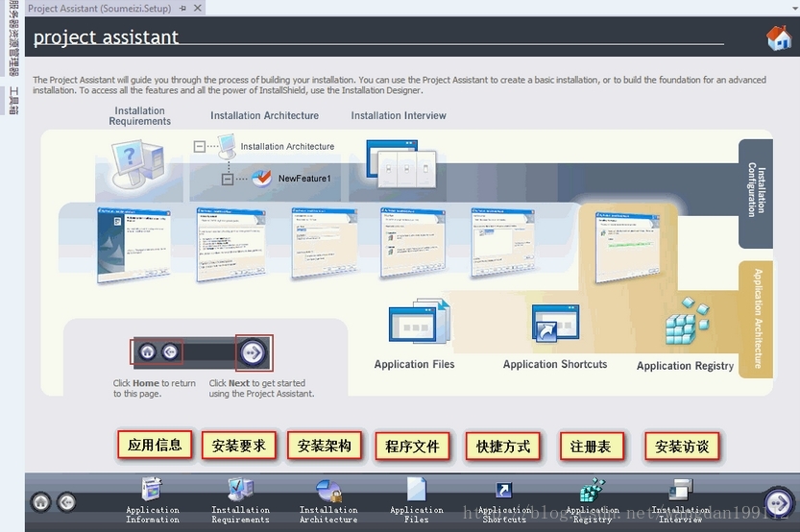Click the second license dialog thumbnail
This screenshot has height=532, width=800.
[231, 245]
